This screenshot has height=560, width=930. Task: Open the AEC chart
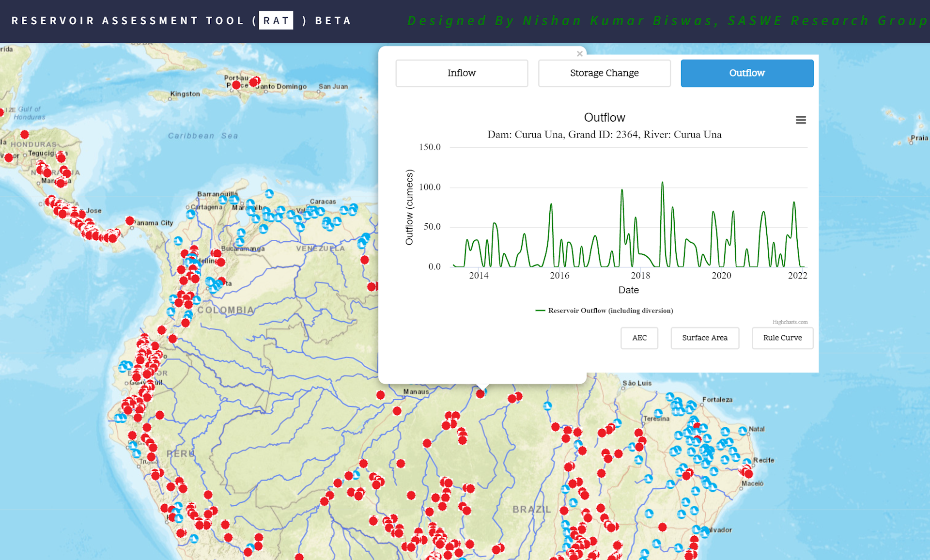(x=639, y=338)
